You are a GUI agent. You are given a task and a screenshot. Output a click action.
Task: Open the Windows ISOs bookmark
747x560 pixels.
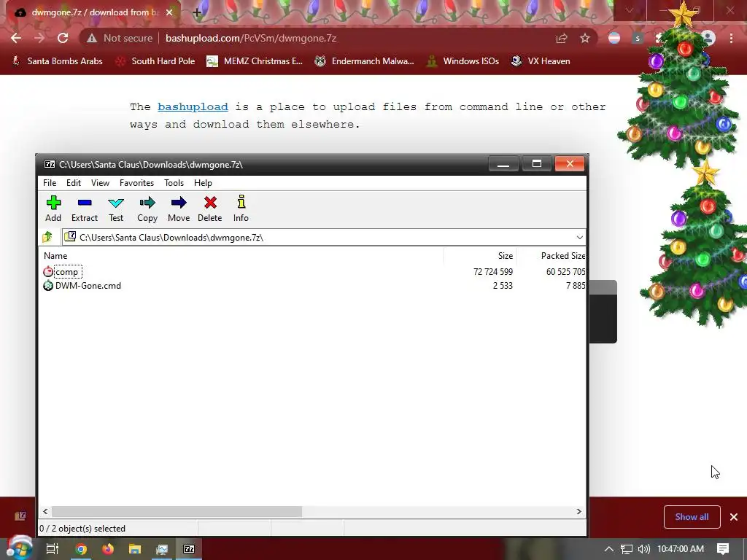[x=462, y=61]
